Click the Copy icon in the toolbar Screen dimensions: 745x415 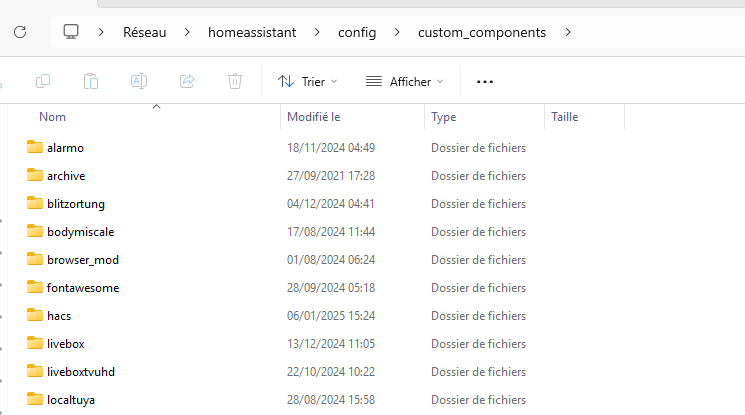pos(43,81)
